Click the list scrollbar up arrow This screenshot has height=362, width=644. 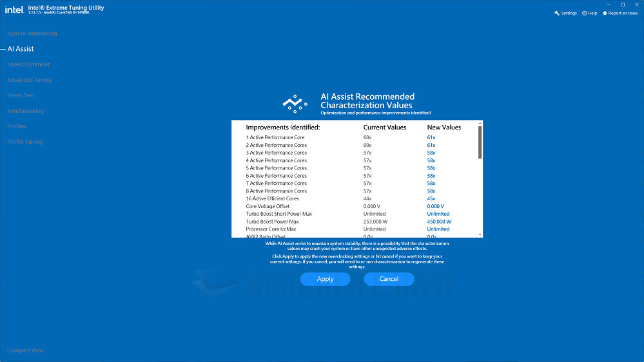480,123
